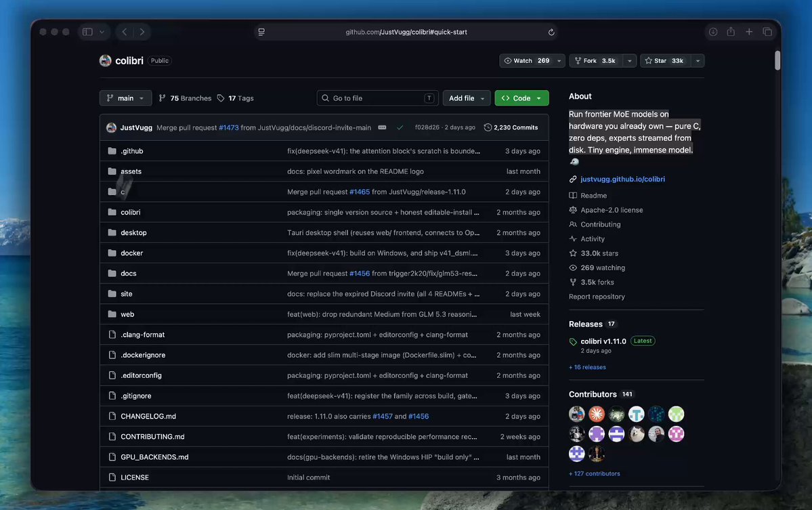This screenshot has height=510, width=812.
Task: Star the repository with Star 33k
Action: tap(666, 60)
